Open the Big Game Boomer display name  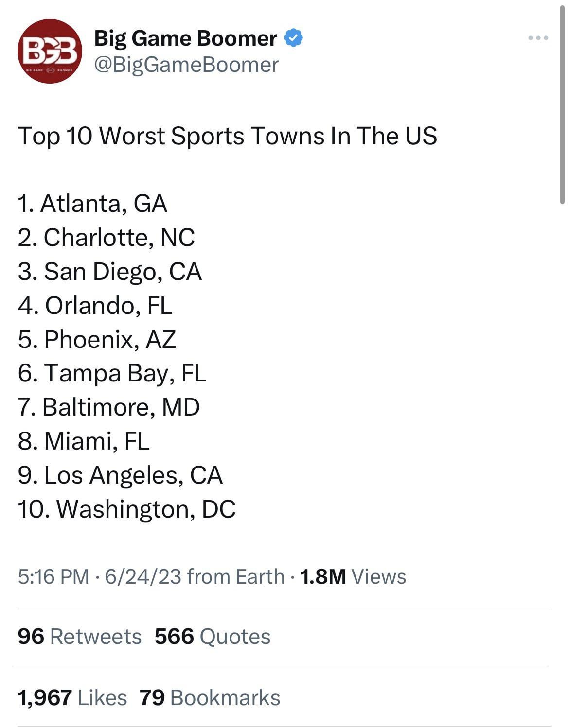[x=185, y=38]
